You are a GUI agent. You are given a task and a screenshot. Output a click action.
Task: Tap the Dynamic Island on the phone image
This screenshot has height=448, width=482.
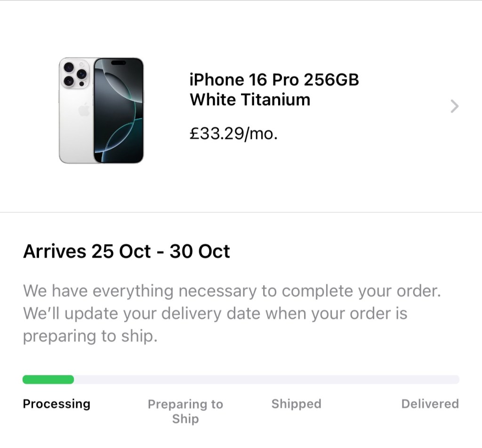coord(118,63)
